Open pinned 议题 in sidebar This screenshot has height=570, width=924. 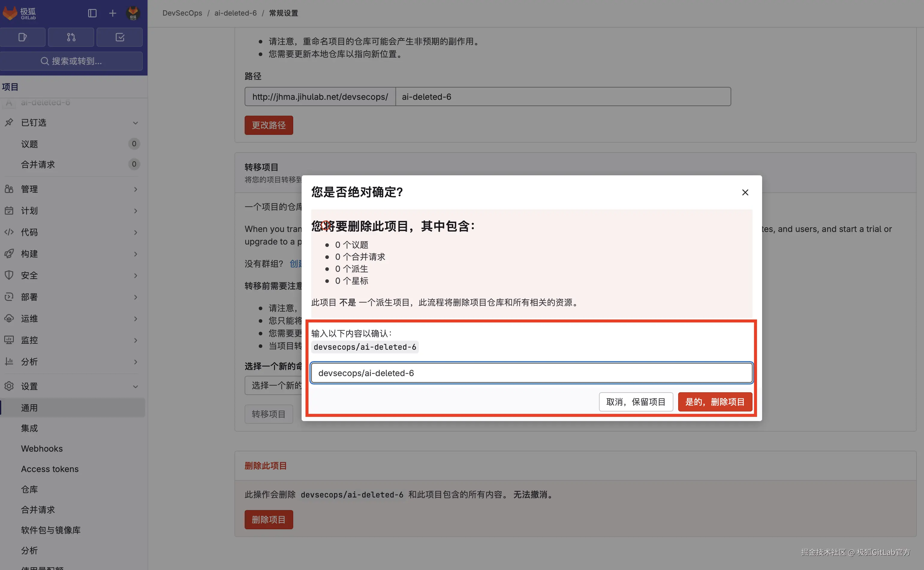point(73,144)
